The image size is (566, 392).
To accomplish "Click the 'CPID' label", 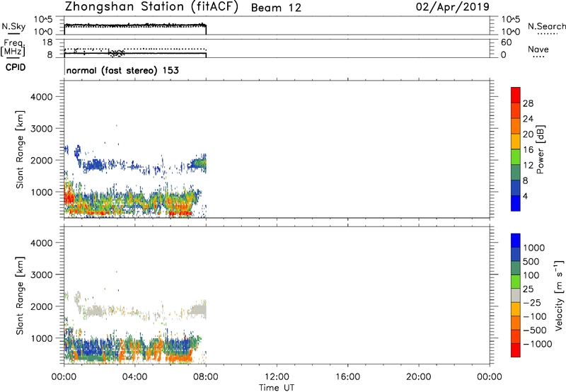I will point(15,67).
